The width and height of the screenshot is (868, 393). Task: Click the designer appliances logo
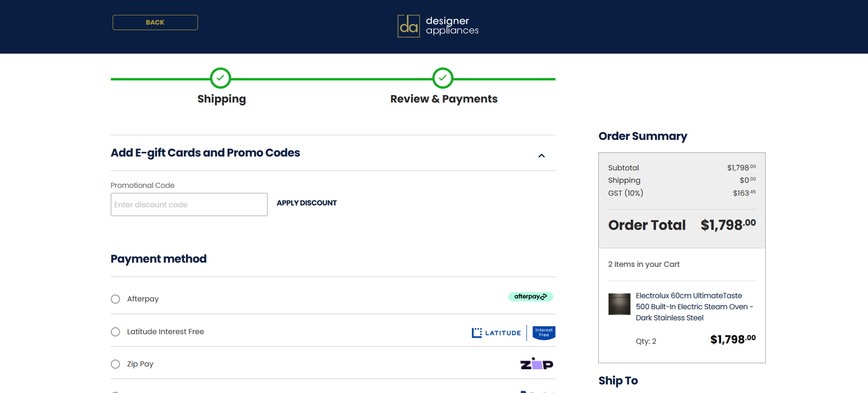click(438, 26)
